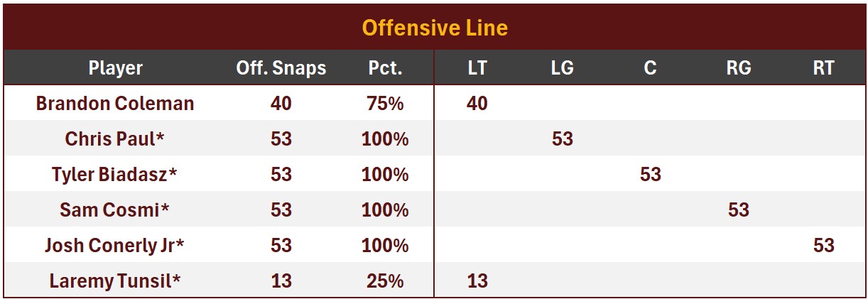Select the Josh Conerly Jr* name cell
This screenshot has height=299, width=868.
click(115, 246)
